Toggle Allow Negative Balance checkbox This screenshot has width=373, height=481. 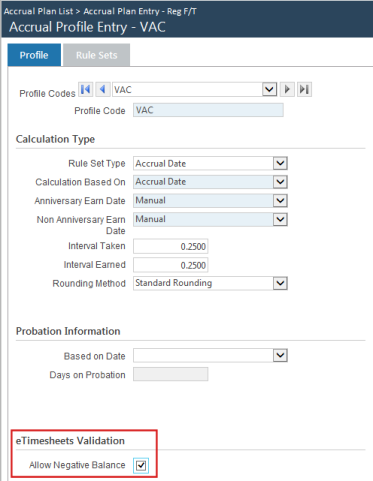(141, 465)
